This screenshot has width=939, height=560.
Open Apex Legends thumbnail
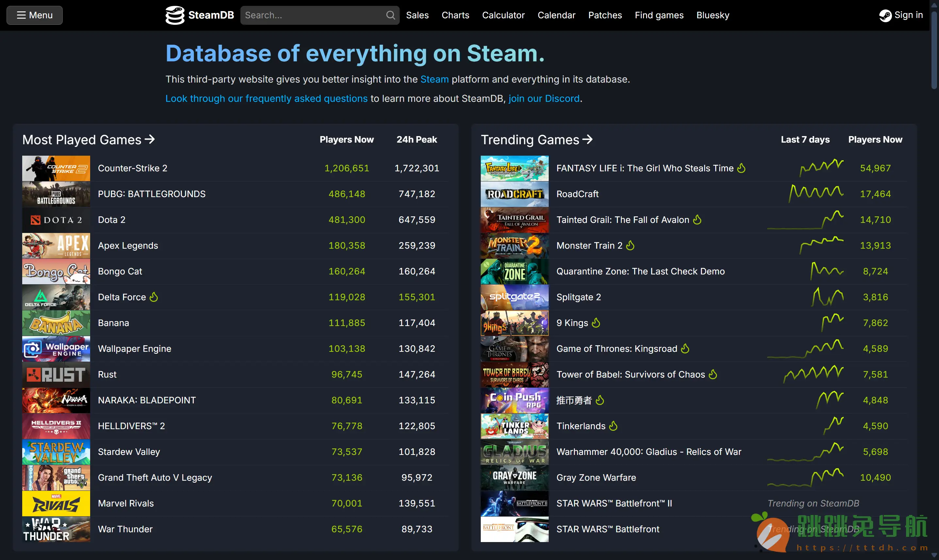tap(56, 246)
